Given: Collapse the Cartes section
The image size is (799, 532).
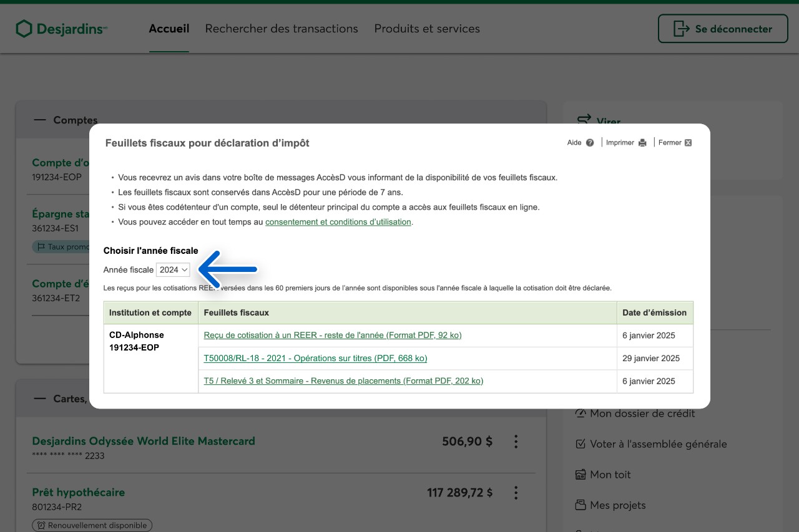Looking at the screenshot, I should pos(40,399).
